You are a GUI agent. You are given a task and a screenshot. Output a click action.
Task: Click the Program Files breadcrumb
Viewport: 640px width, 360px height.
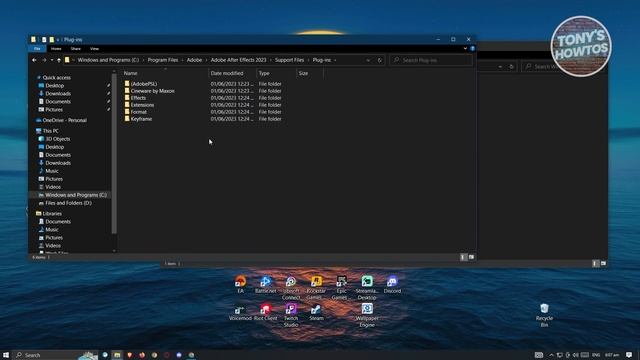pos(163,60)
